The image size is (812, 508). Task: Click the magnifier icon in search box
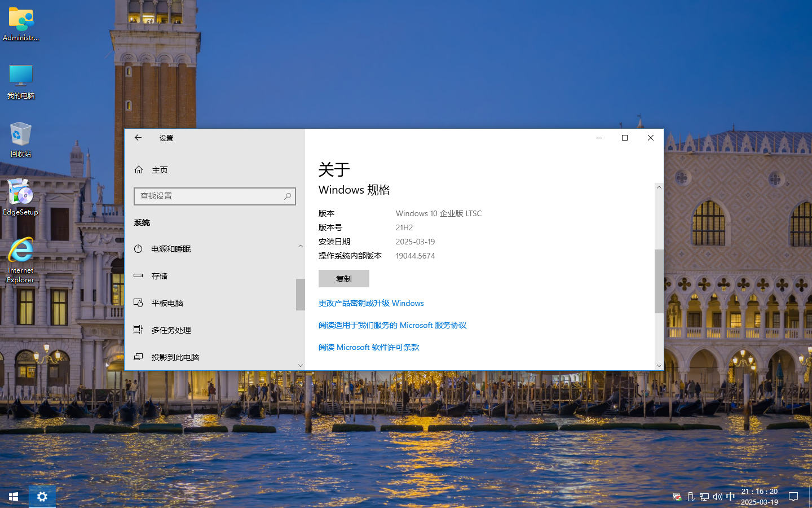pos(288,196)
